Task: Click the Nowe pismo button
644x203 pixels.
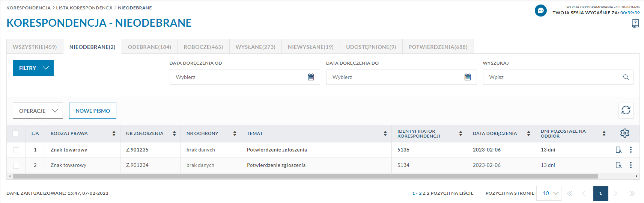Action: tap(93, 111)
